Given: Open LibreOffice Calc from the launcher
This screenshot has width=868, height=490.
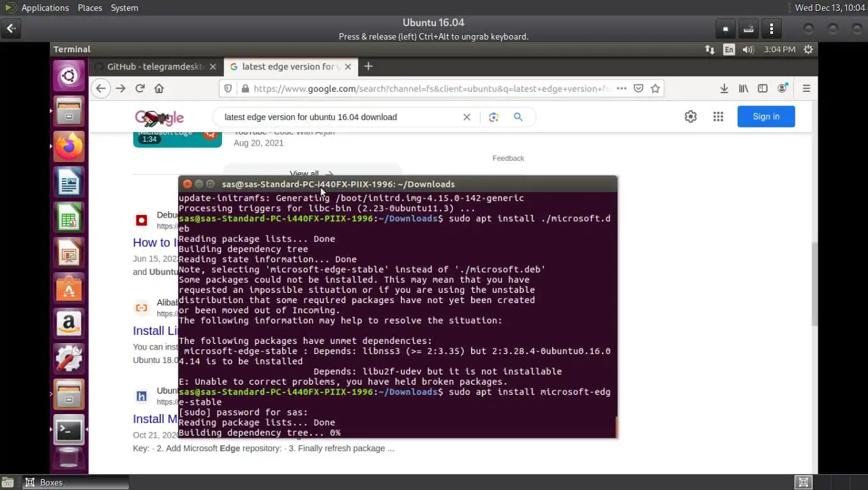Looking at the screenshot, I should 69,219.
